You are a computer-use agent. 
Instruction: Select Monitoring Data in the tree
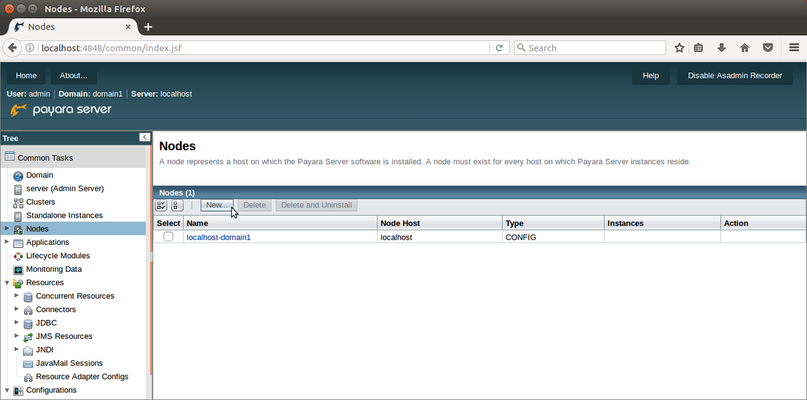54,269
